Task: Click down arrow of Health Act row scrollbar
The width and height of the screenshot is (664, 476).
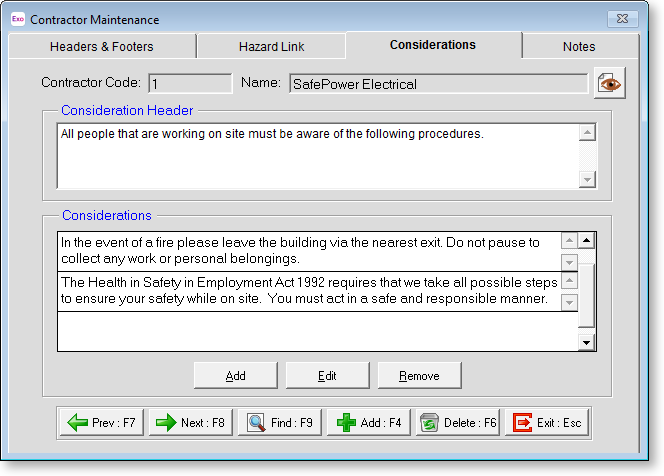Action: (x=570, y=303)
